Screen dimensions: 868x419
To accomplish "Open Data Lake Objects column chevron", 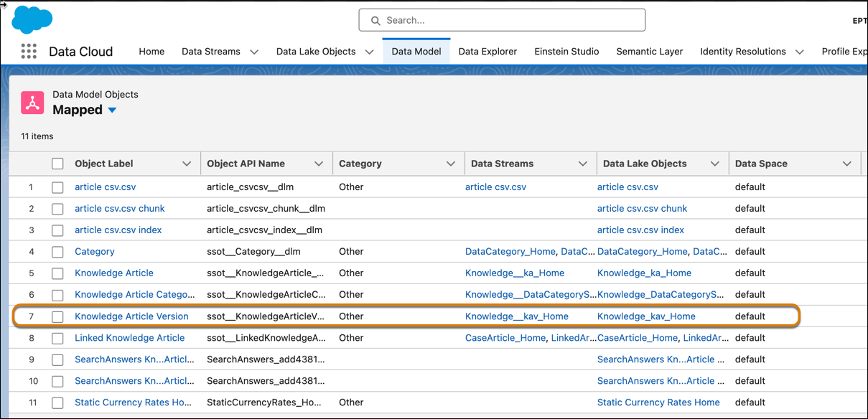I will pos(715,164).
